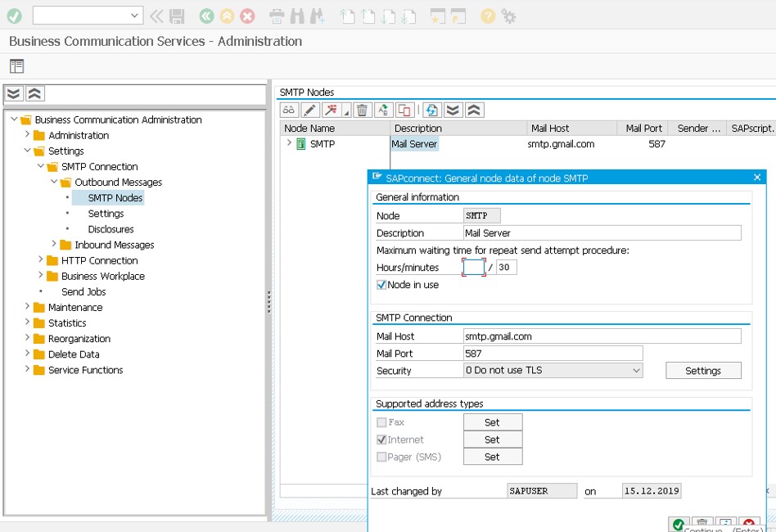Expand the Business Workplace folder
This screenshot has height=532, width=776.
click(41, 275)
